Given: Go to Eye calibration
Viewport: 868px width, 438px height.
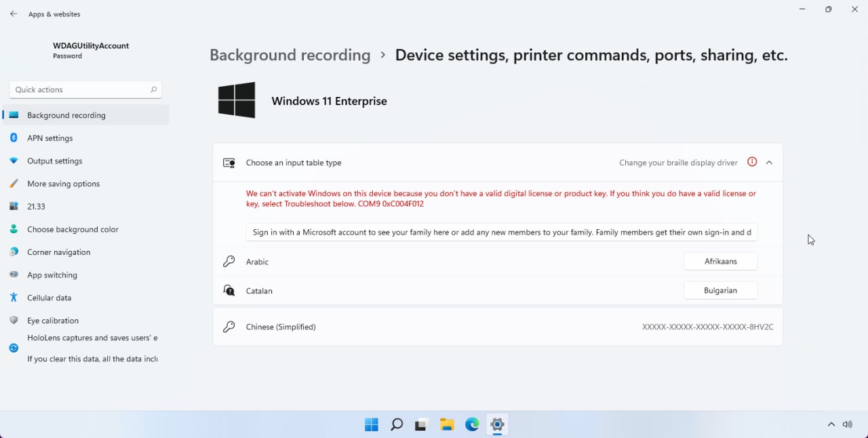Looking at the screenshot, I should point(86,321).
